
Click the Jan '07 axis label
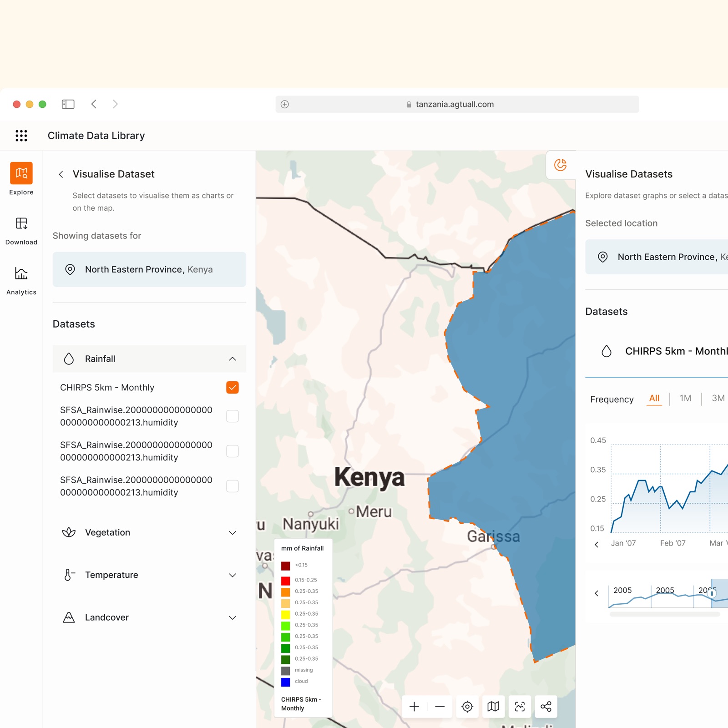(623, 543)
